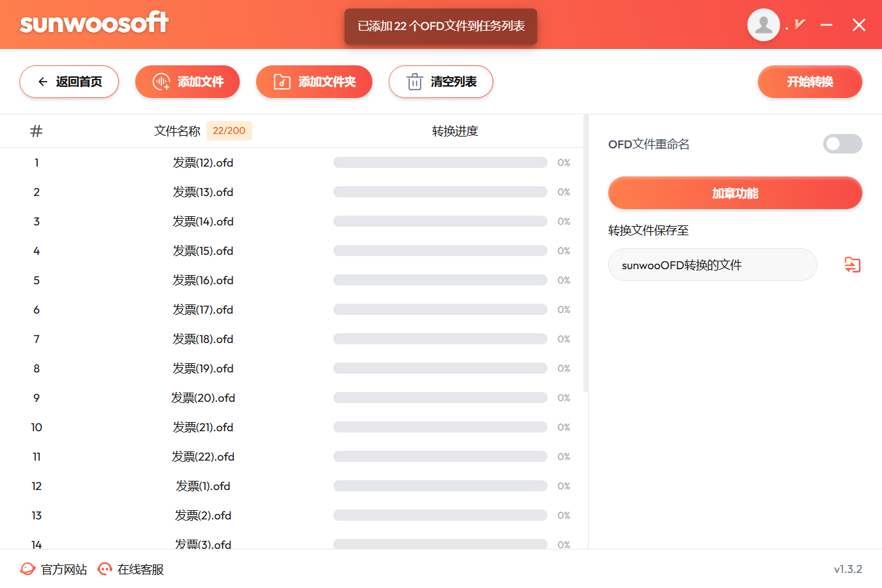Open the stamp function (加章功能)
Screen dimensions: 882x588
coord(735,193)
